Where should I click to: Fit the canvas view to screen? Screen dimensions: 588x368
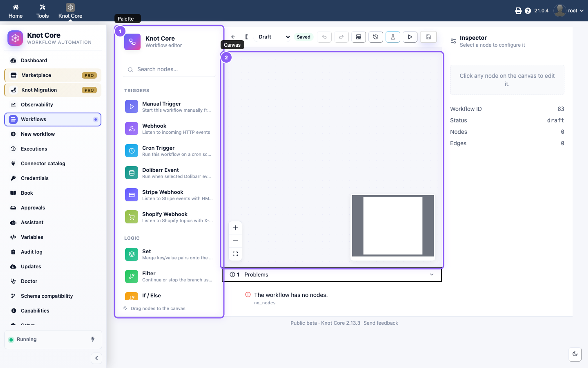[235, 254]
